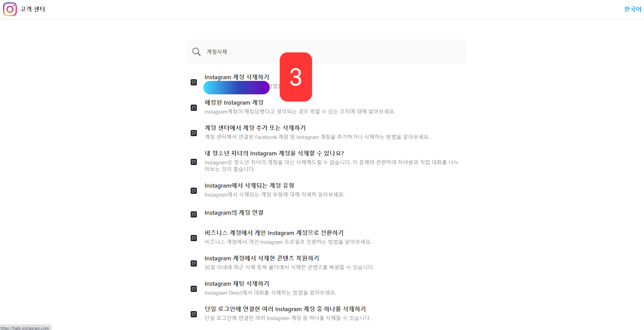Open 단일 로그인에 연결한 여러 계정 삭제하기 result
The height and width of the screenshot is (330, 644).
pos(285,309)
